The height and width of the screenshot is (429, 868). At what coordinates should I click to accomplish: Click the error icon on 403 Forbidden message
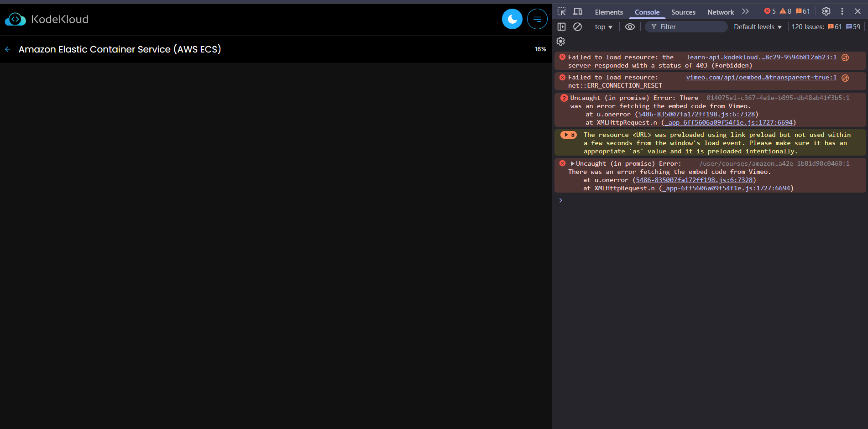(563, 57)
